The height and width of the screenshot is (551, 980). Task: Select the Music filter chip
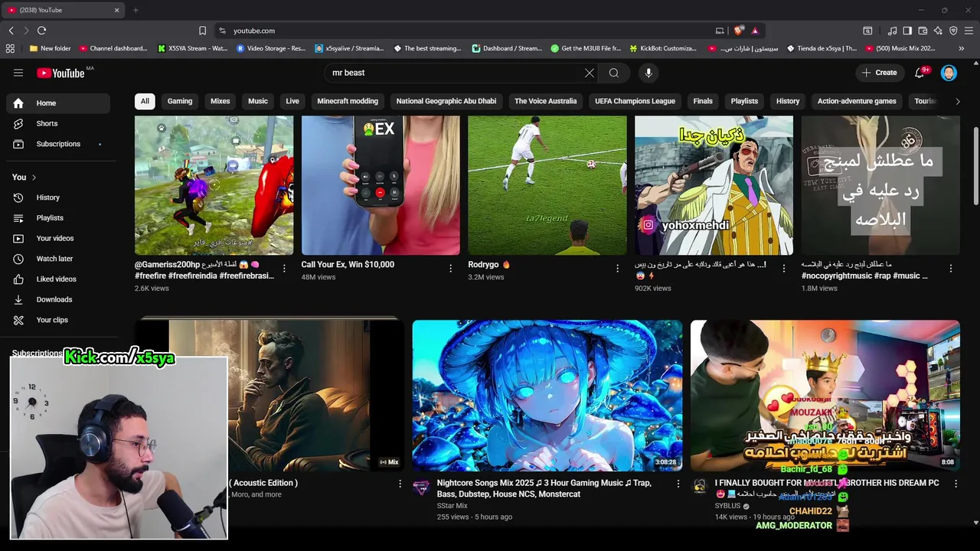(x=258, y=101)
